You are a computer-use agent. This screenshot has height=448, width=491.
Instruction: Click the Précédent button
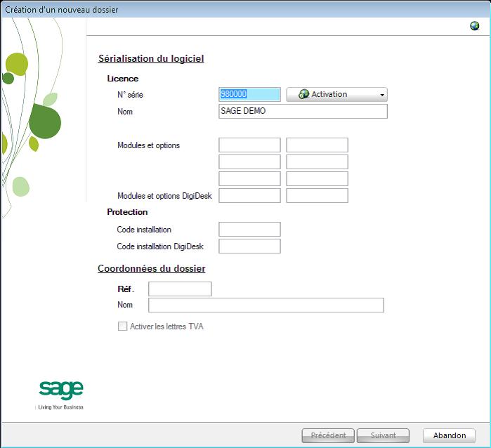[x=328, y=435]
